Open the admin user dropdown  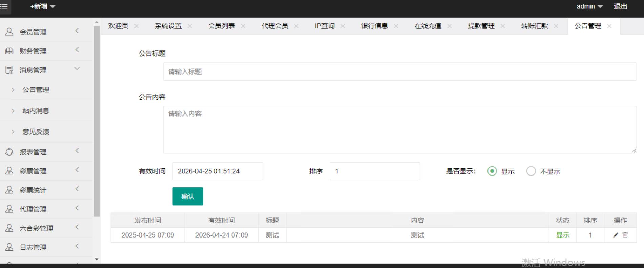(589, 6)
